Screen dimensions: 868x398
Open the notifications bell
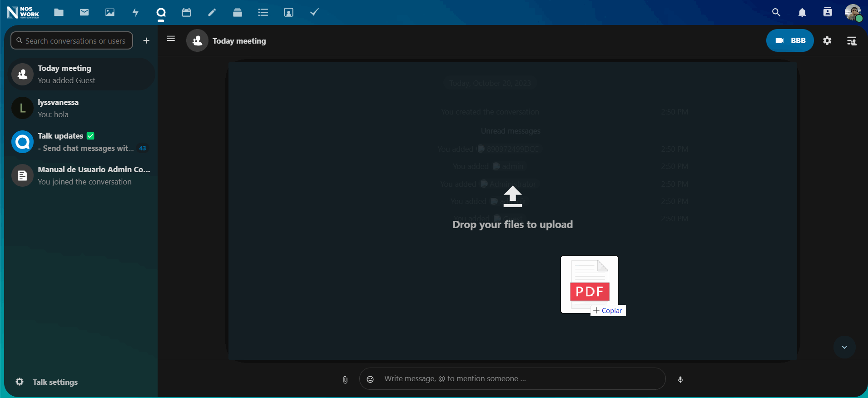(x=802, y=12)
